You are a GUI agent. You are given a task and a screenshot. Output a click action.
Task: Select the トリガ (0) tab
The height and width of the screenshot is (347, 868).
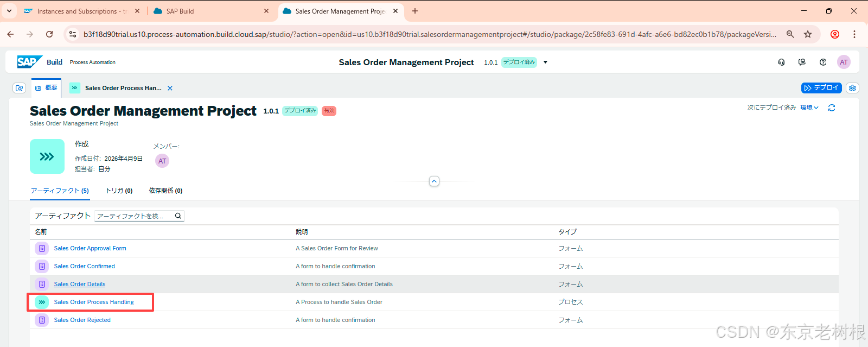click(x=119, y=191)
